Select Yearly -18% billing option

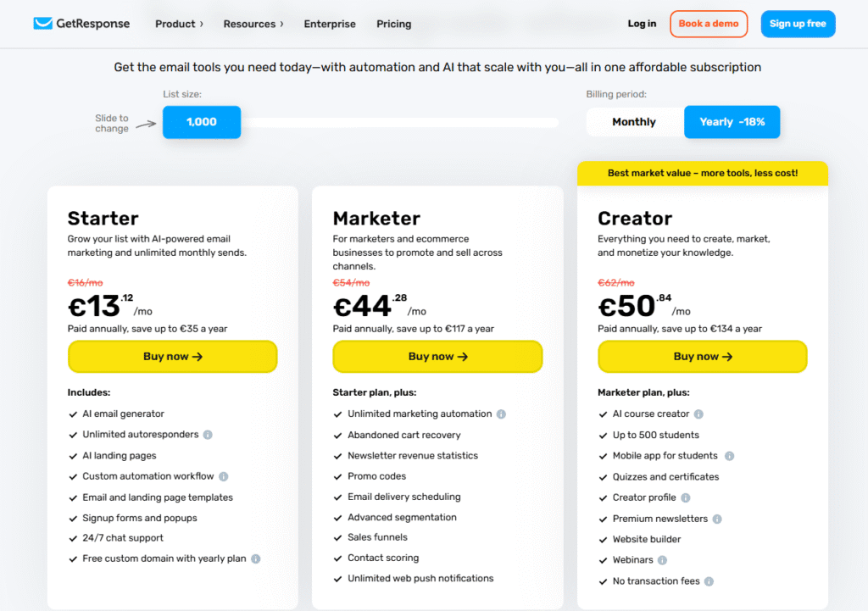point(732,122)
